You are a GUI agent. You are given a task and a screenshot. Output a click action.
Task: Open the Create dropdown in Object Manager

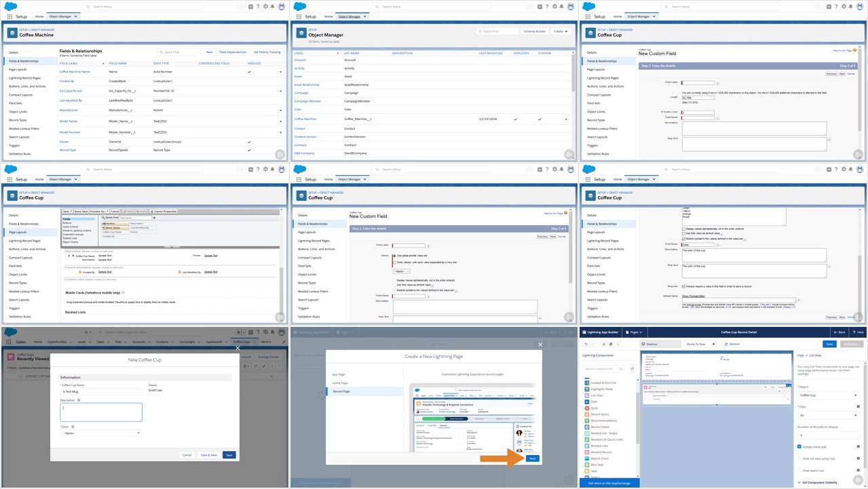click(560, 31)
